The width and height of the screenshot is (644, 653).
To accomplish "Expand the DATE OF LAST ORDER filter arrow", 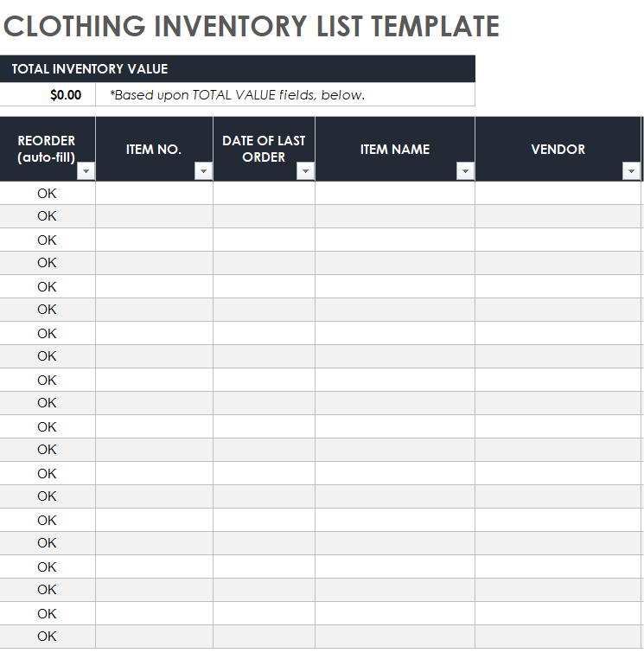I will click(305, 171).
